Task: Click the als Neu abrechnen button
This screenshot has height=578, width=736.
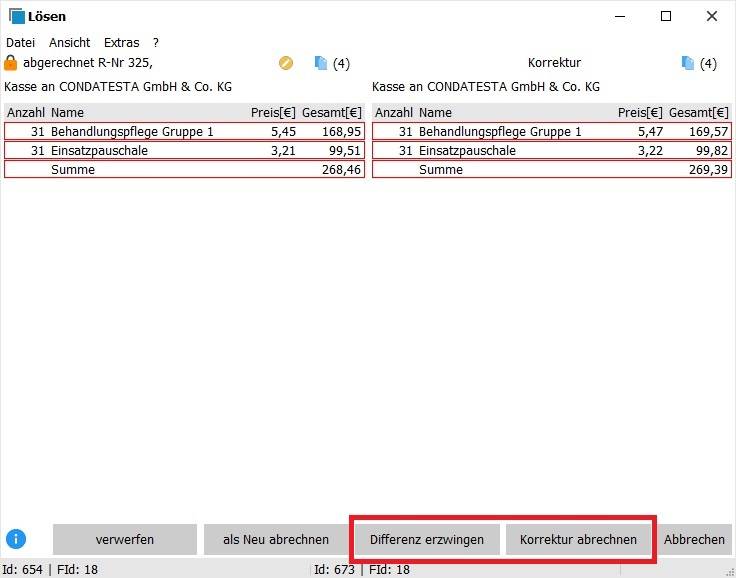Action: point(276,539)
